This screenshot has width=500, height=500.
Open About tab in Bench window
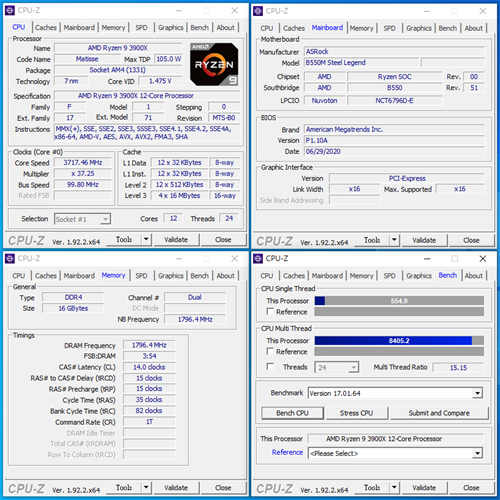[x=473, y=276]
